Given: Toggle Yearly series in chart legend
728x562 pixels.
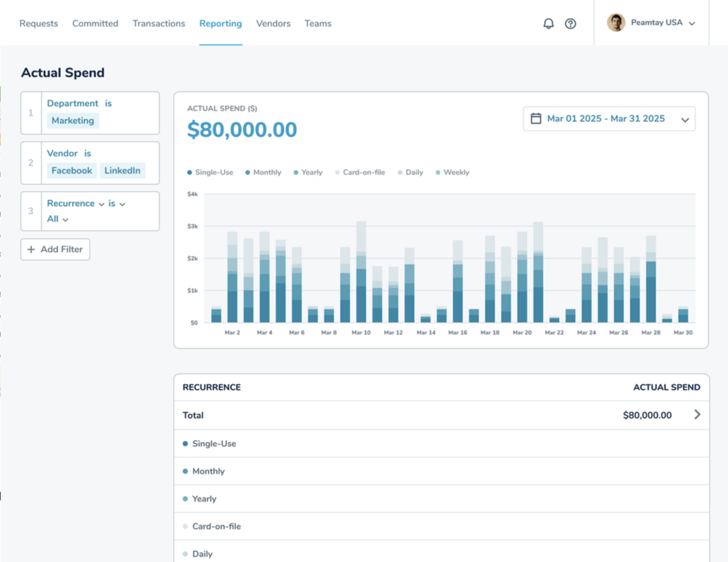Looking at the screenshot, I should pos(308,173).
